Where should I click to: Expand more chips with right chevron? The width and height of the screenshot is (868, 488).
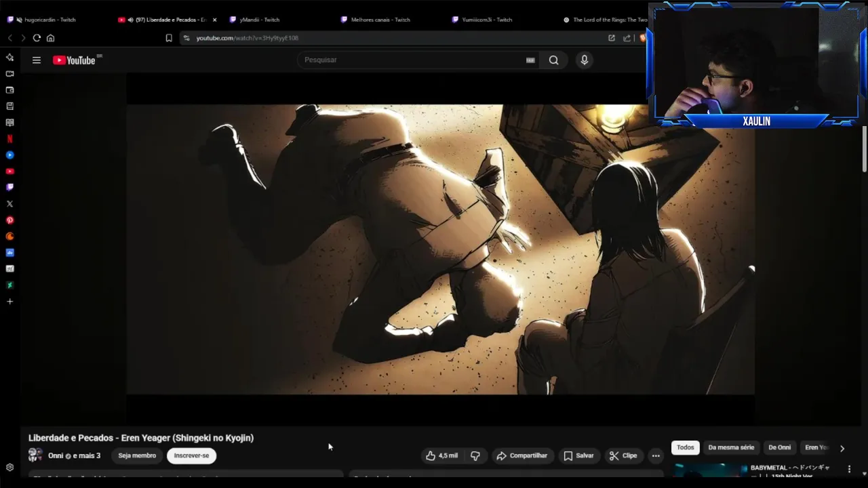coord(842,448)
